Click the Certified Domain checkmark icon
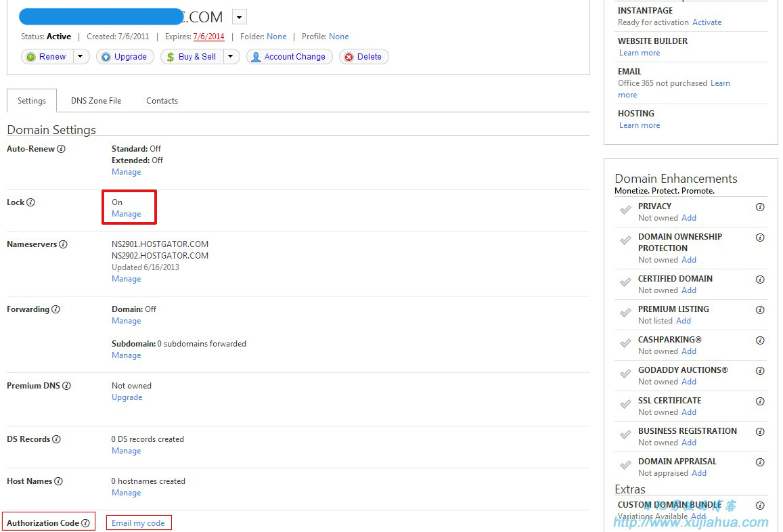This screenshot has height=532, width=783. pos(625,282)
